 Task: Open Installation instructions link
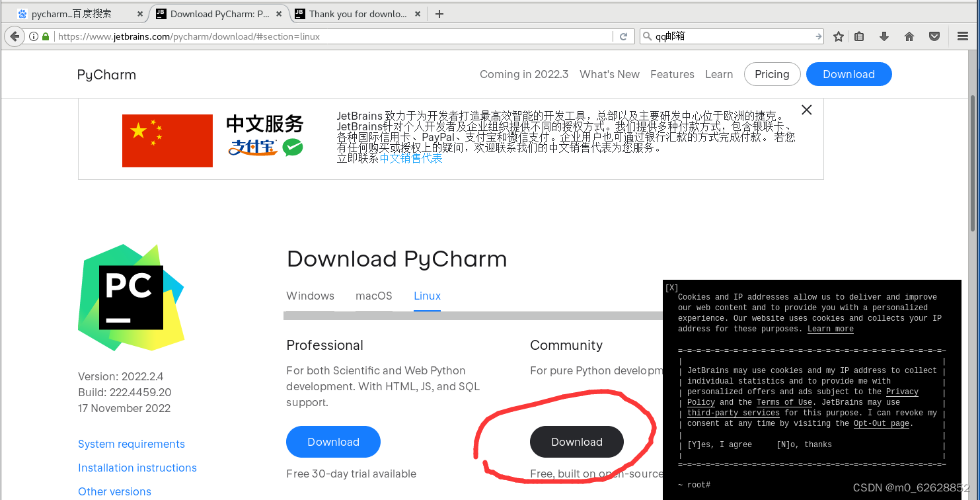[x=137, y=468]
